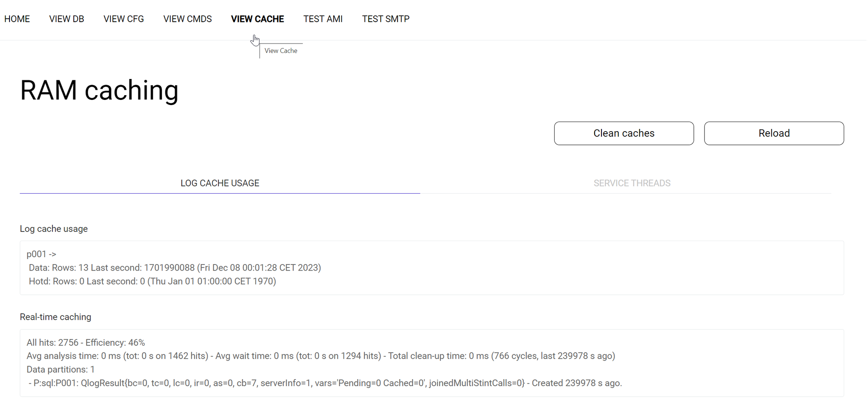The image size is (868, 410).
Task: Click the 'All hits: 2756' efficiency line
Action: coord(86,343)
